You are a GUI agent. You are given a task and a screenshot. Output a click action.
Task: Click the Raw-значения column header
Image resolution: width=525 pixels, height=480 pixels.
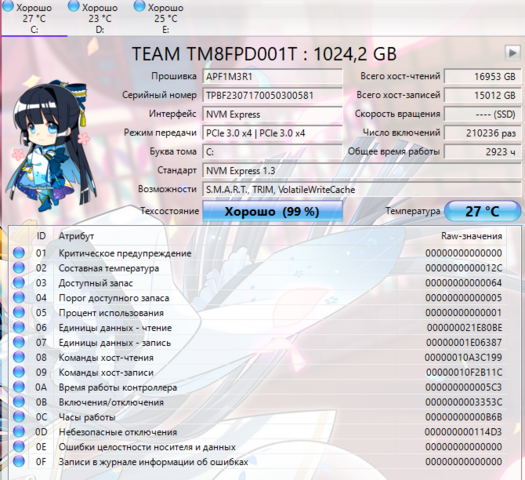[x=471, y=236]
